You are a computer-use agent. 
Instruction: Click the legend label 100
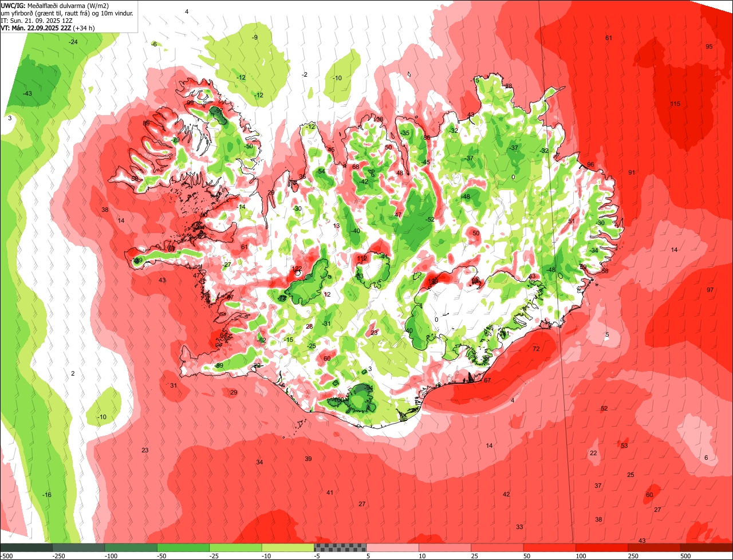(x=581, y=556)
